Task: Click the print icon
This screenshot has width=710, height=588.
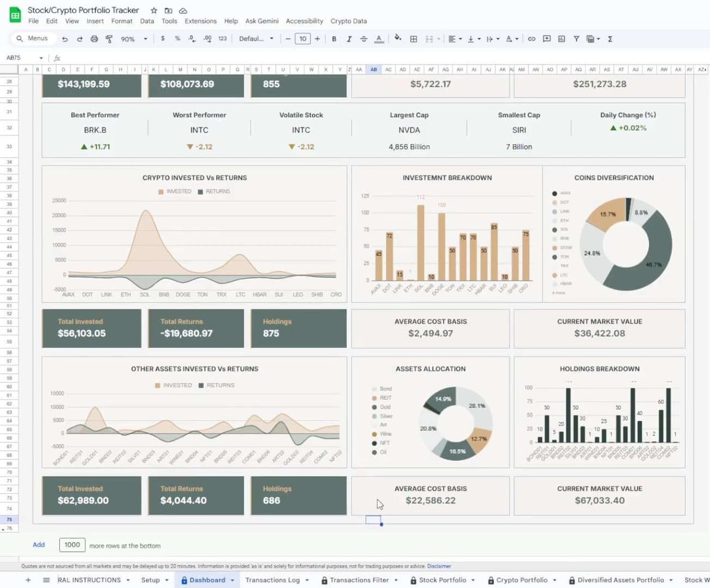Action: coord(94,39)
